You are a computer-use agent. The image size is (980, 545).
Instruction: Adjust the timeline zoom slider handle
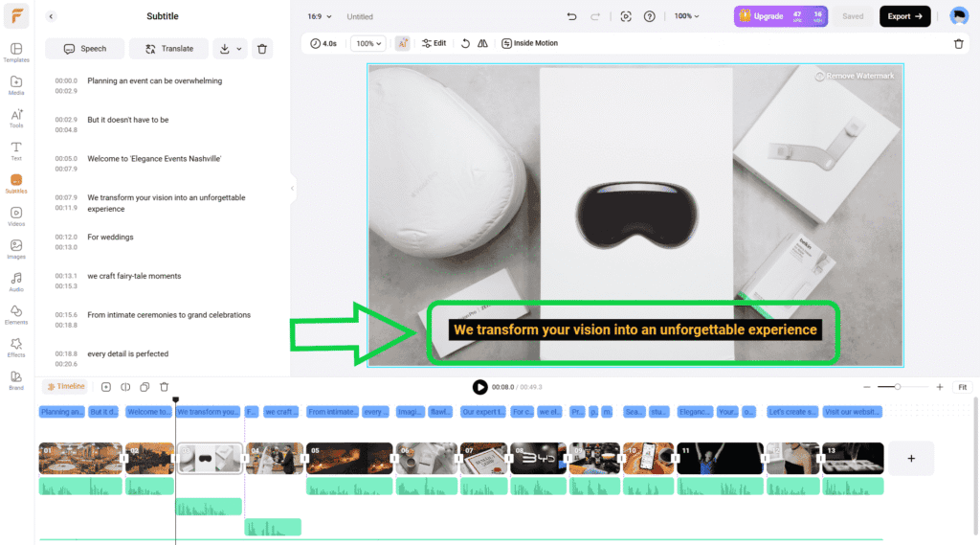[898, 387]
